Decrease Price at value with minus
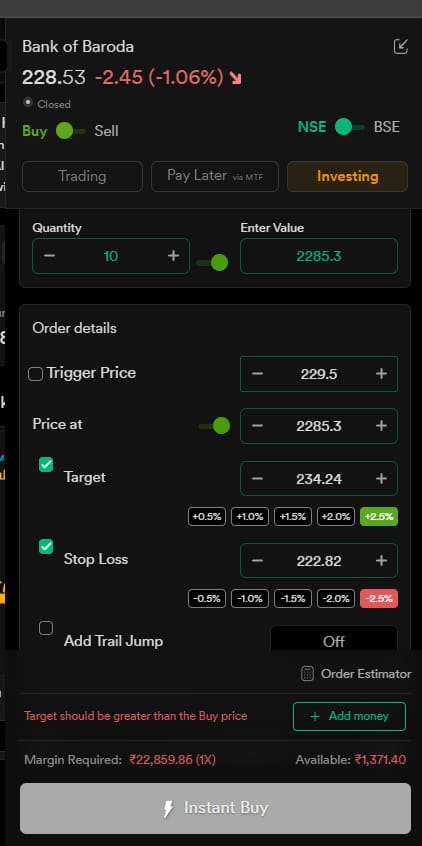The image size is (422, 846). pyautogui.click(x=257, y=426)
